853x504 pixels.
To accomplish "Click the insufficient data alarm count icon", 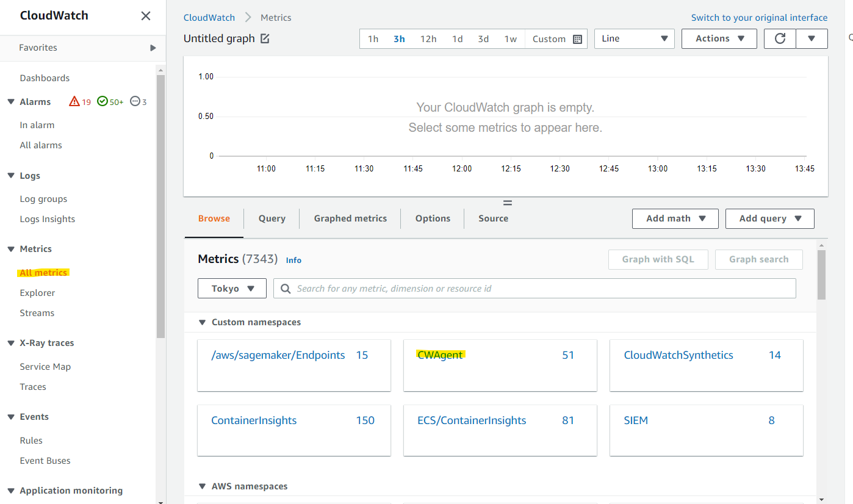I will (x=135, y=102).
